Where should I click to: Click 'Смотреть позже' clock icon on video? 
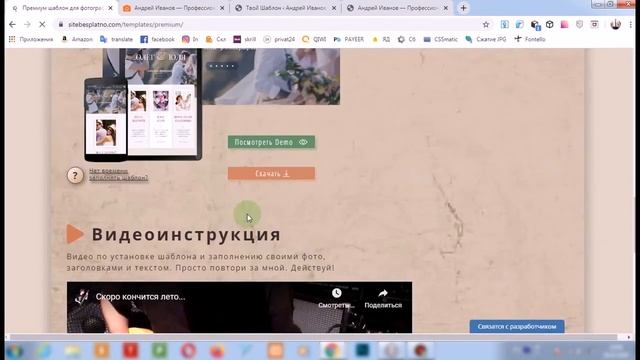[336, 293]
